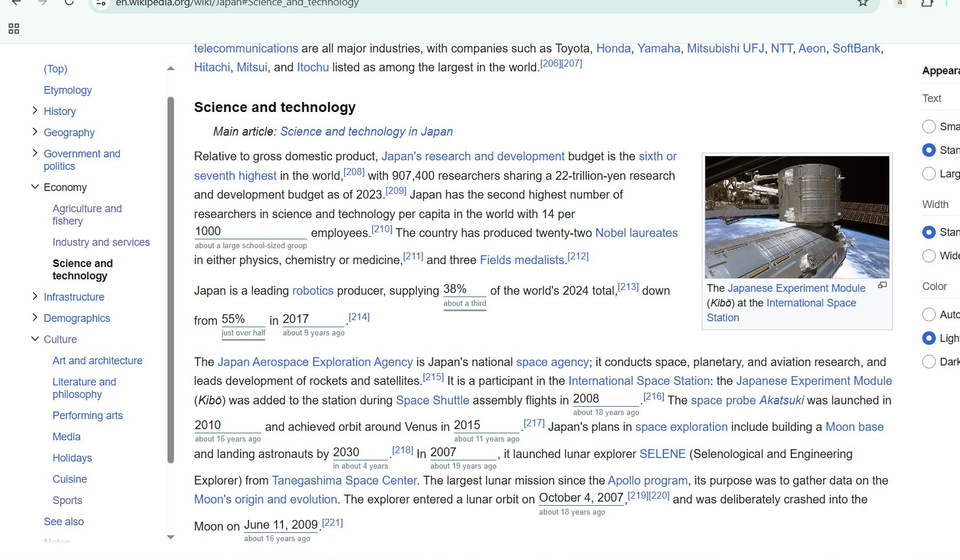Reload the page with the refresh icon
The image size is (960, 560).
tap(69, 2)
